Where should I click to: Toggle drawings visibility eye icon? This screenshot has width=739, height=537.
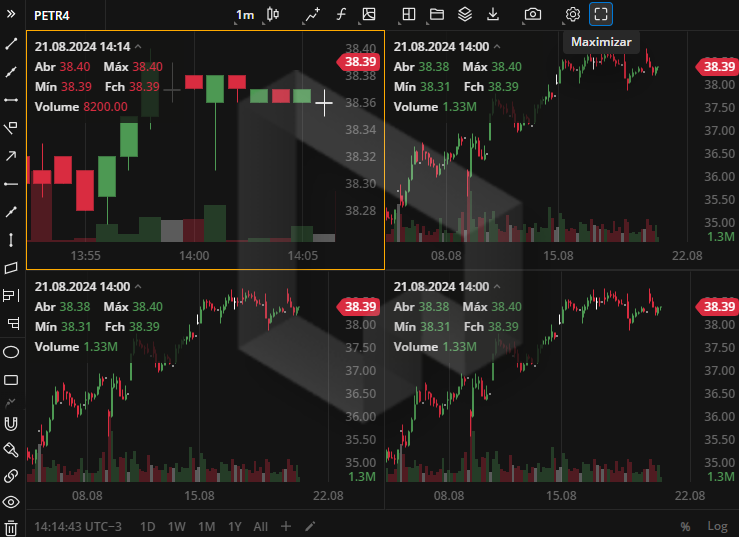click(11, 502)
